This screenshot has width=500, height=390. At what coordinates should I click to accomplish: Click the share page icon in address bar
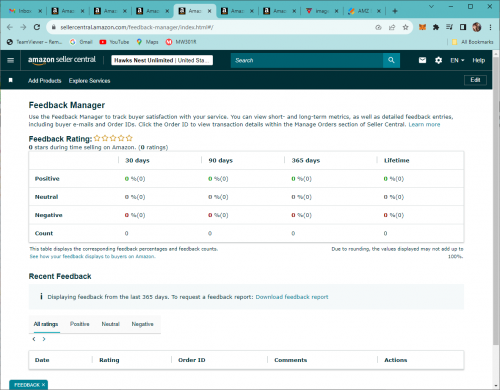click(392, 27)
